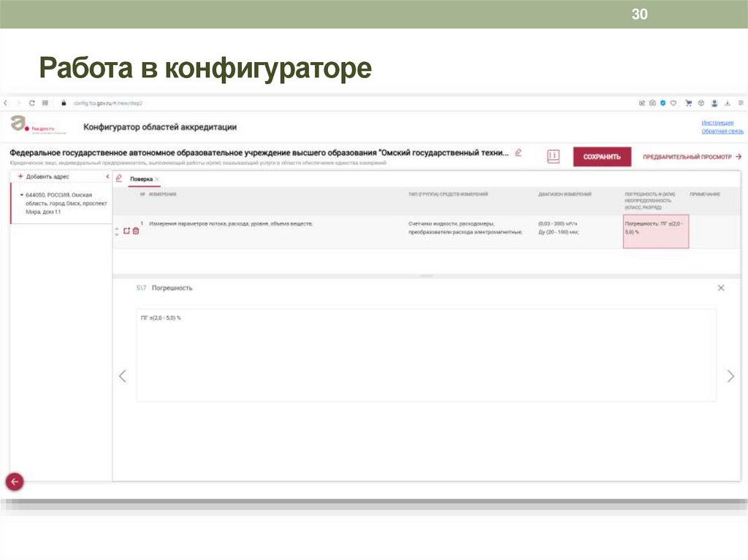
Task: Delete row 1 with the trash icon
Action: coord(135,229)
